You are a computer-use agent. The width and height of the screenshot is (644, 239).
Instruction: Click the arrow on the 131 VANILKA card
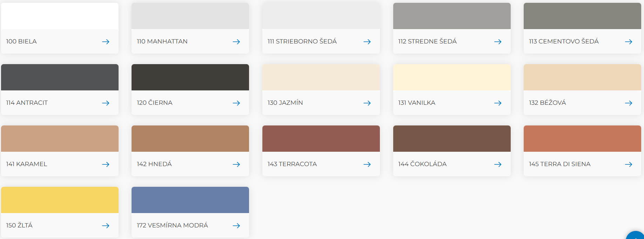coord(498,103)
